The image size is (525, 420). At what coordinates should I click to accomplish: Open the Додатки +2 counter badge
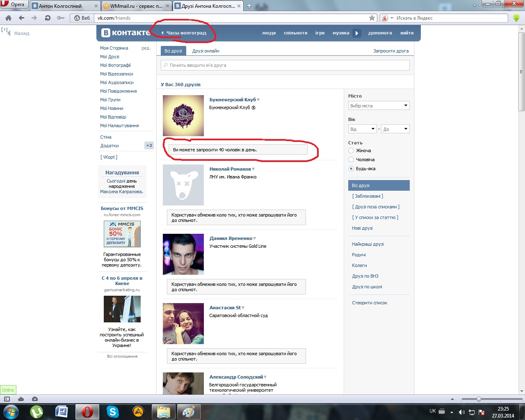(149, 146)
